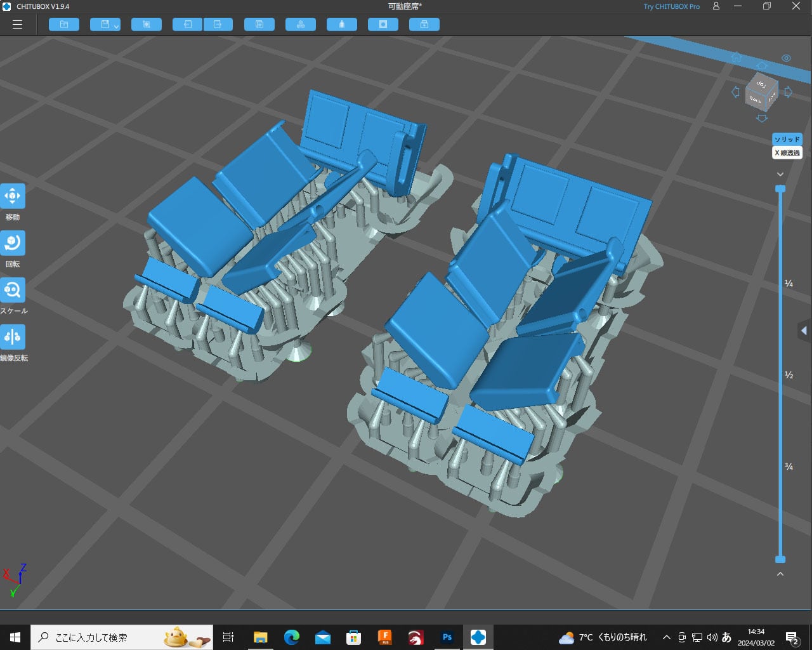This screenshot has height=650, width=812.
Task: Click the hollow model toolbar icon
Action: point(383,25)
